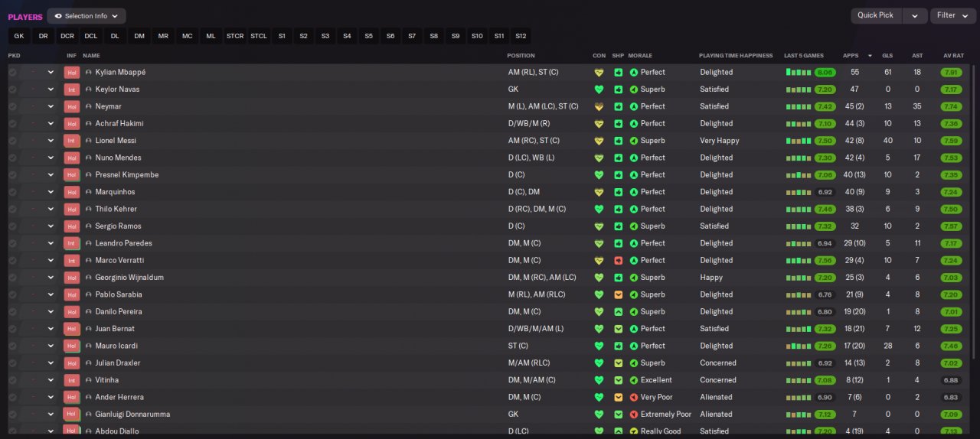Click Ander Herrera's Very Poor morale icon
This screenshot has width=980, height=439.
click(x=634, y=398)
